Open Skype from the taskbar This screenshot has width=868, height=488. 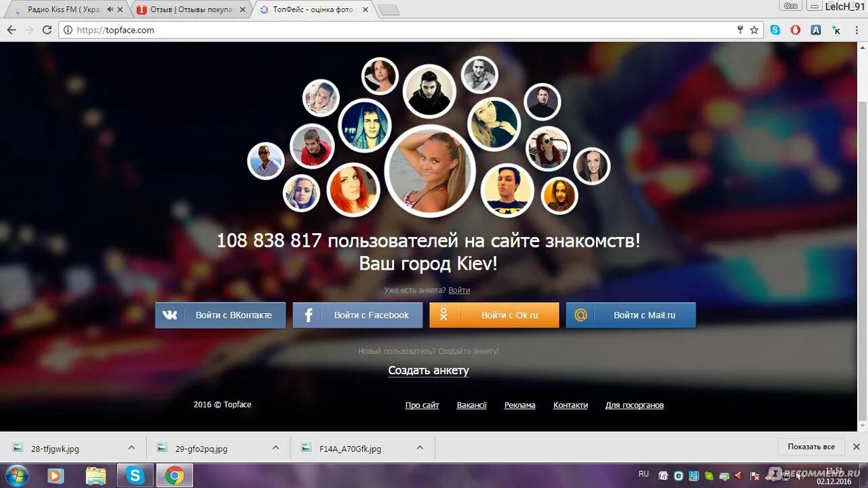pos(135,476)
